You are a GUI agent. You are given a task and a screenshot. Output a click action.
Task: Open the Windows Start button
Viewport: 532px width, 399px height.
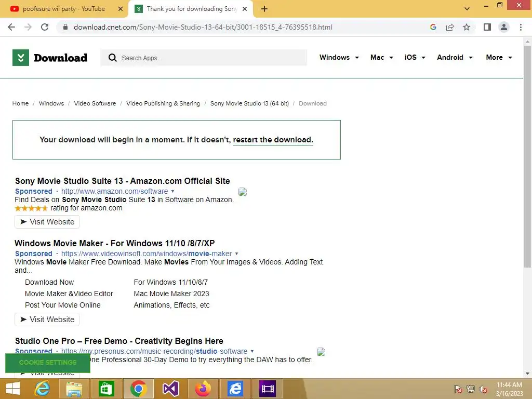click(13, 389)
